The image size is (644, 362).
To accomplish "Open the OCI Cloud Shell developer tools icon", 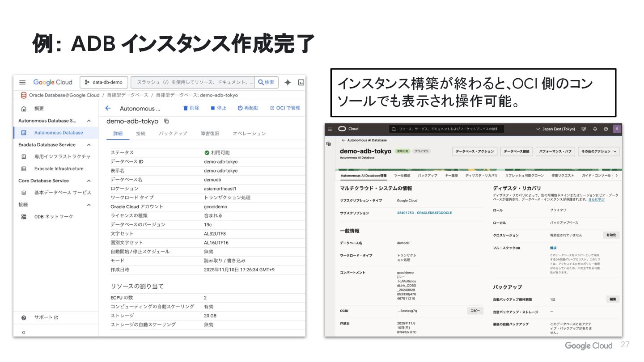I will click(x=584, y=129).
